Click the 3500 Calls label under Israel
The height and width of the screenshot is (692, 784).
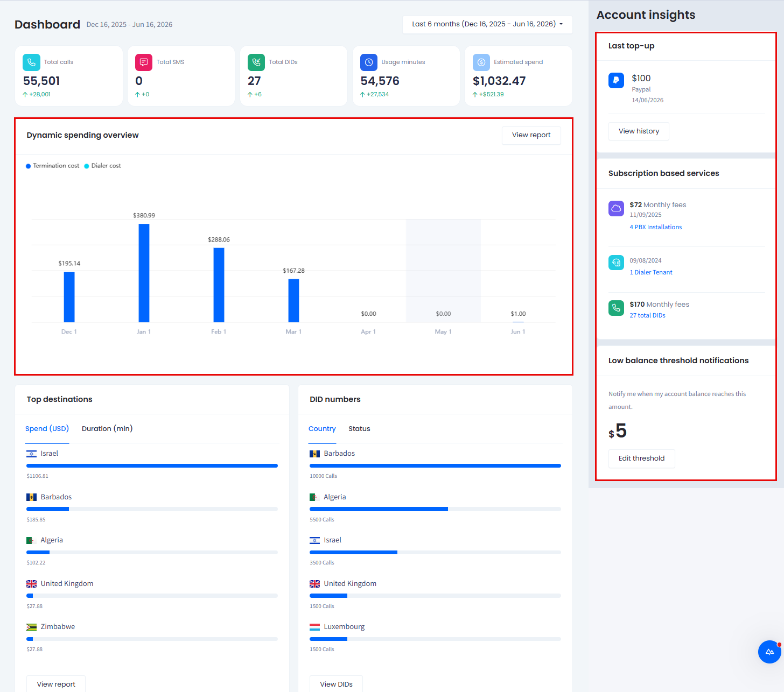322,563
